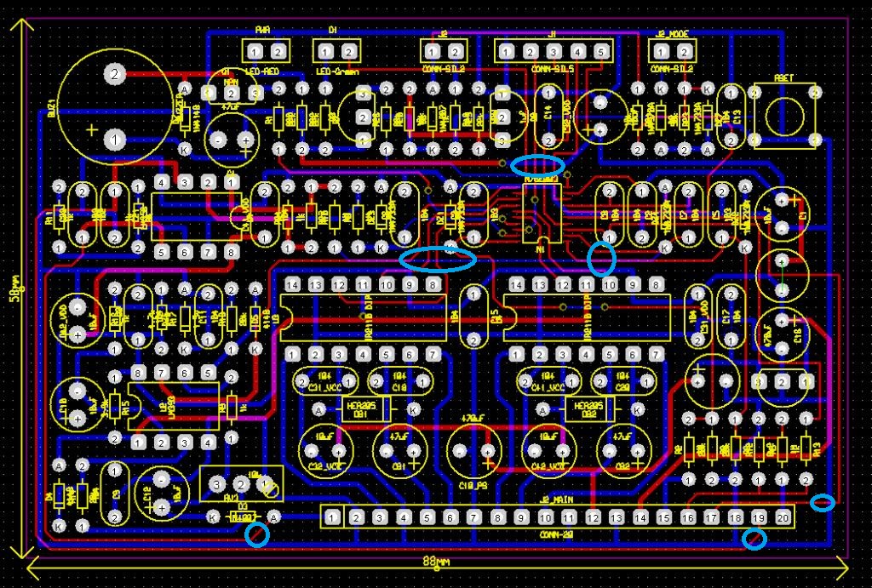Select pin 17 of J2_MAIN CONN-20

(711, 518)
